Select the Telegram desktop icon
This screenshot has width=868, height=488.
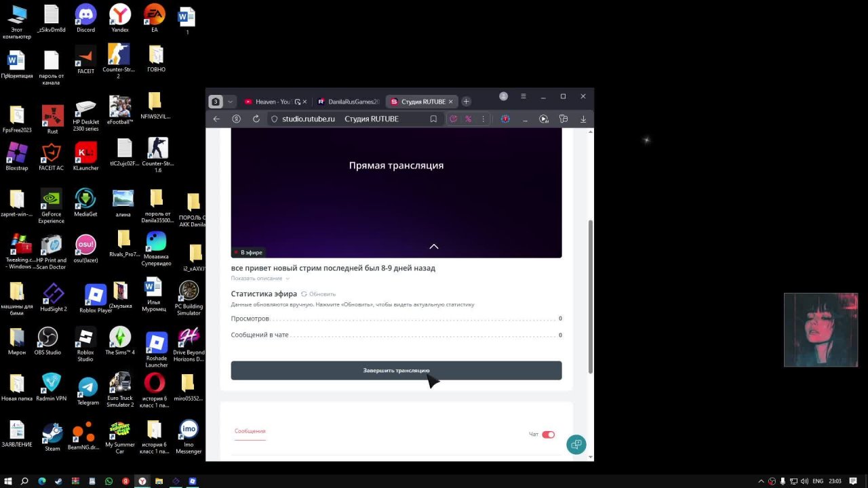point(87,391)
